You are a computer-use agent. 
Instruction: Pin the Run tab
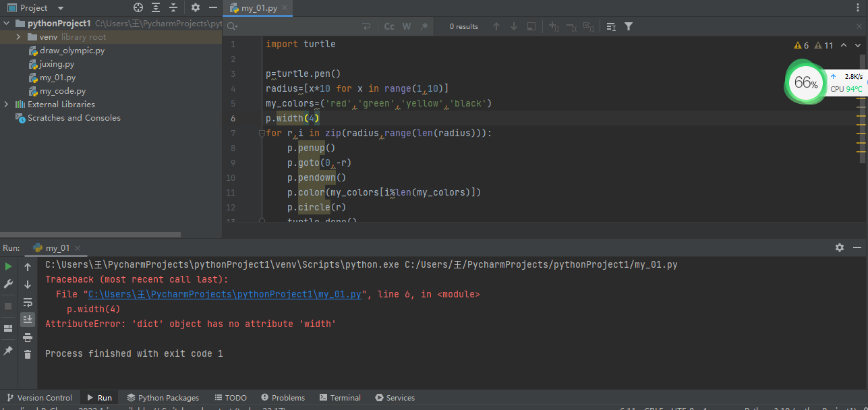pyautogui.click(x=8, y=351)
